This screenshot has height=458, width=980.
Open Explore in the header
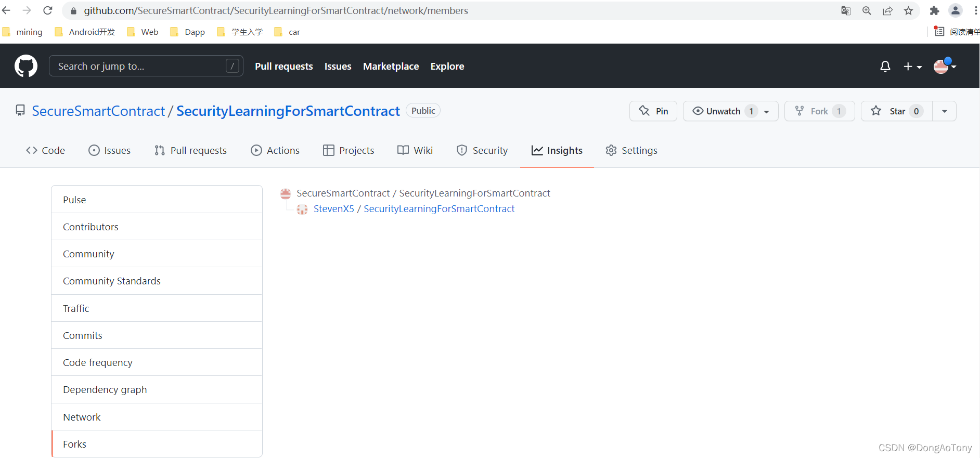coord(447,66)
